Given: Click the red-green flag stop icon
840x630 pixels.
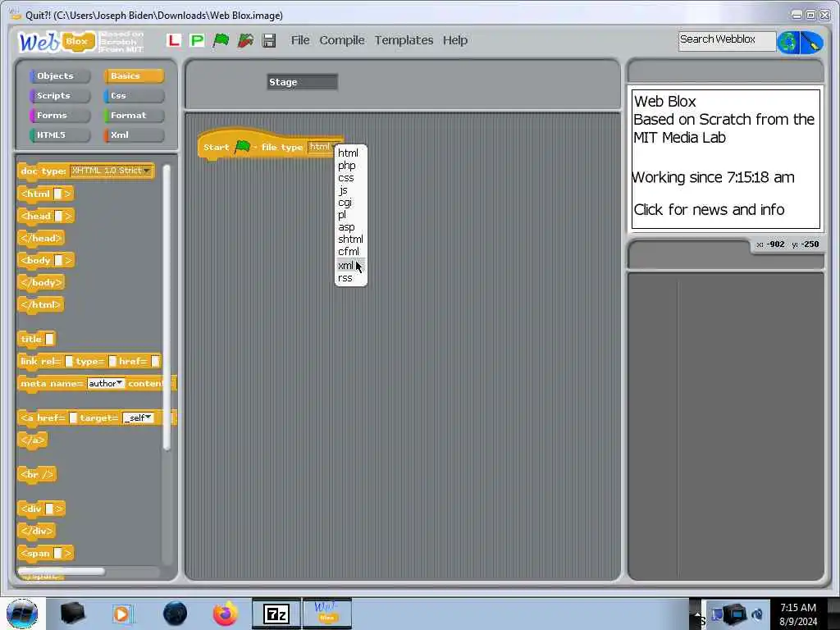Looking at the screenshot, I should tap(245, 40).
